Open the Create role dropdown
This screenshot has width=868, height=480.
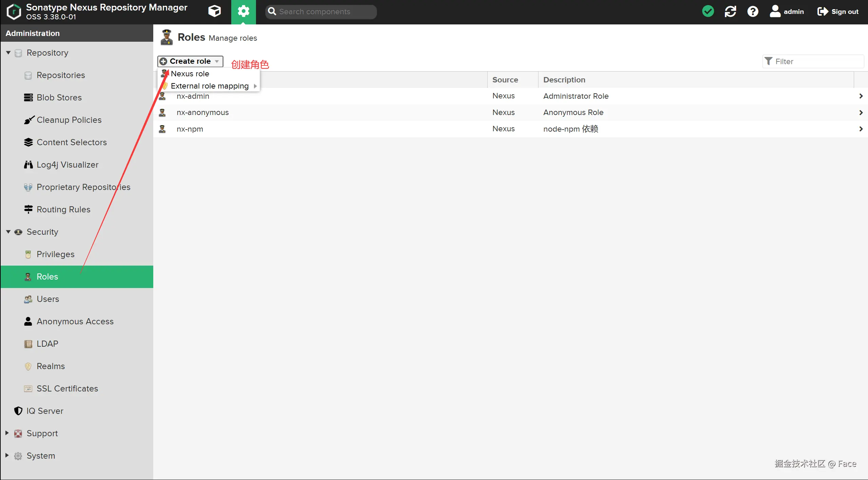click(190, 61)
